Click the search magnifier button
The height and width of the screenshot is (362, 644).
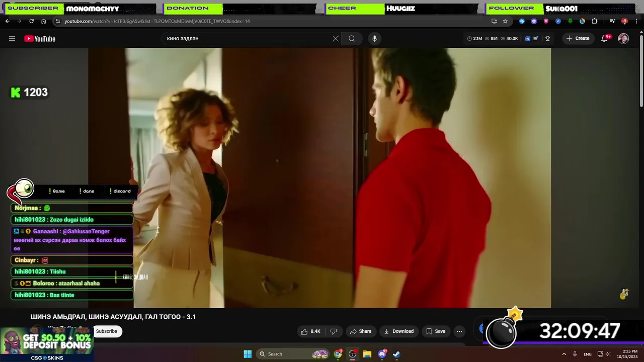click(x=352, y=38)
